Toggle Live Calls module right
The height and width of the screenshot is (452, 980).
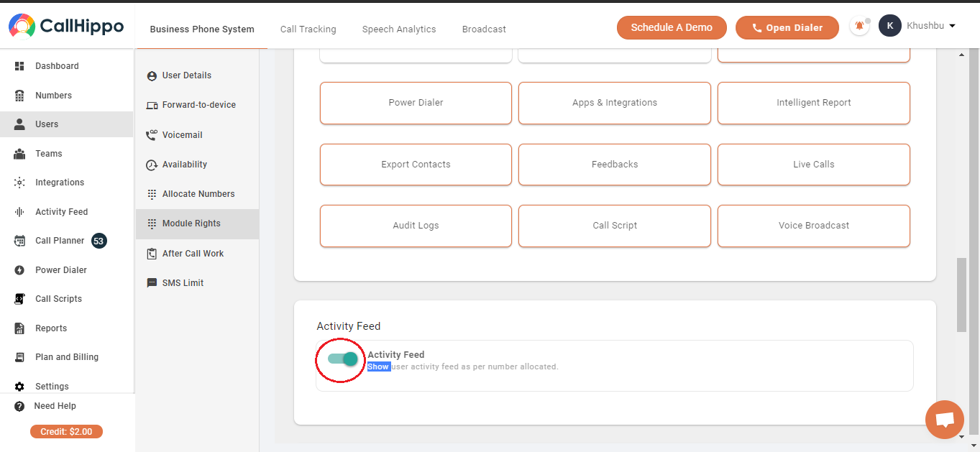point(814,165)
